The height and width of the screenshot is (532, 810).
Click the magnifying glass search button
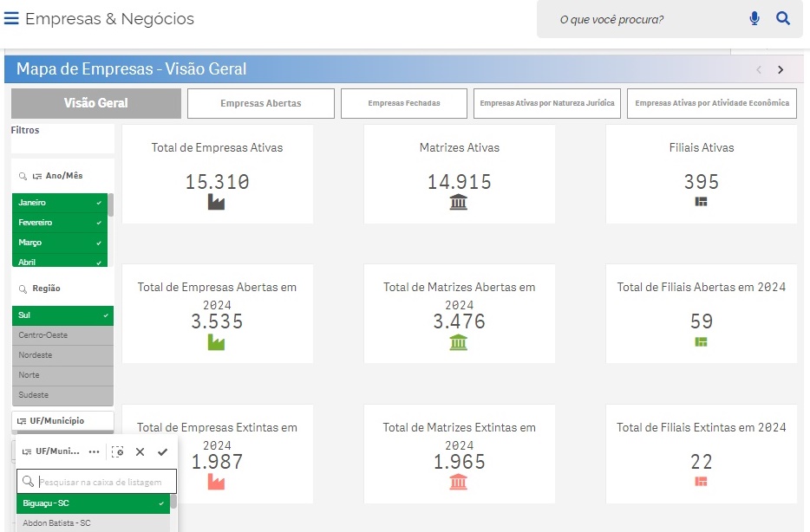(x=783, y=18)
